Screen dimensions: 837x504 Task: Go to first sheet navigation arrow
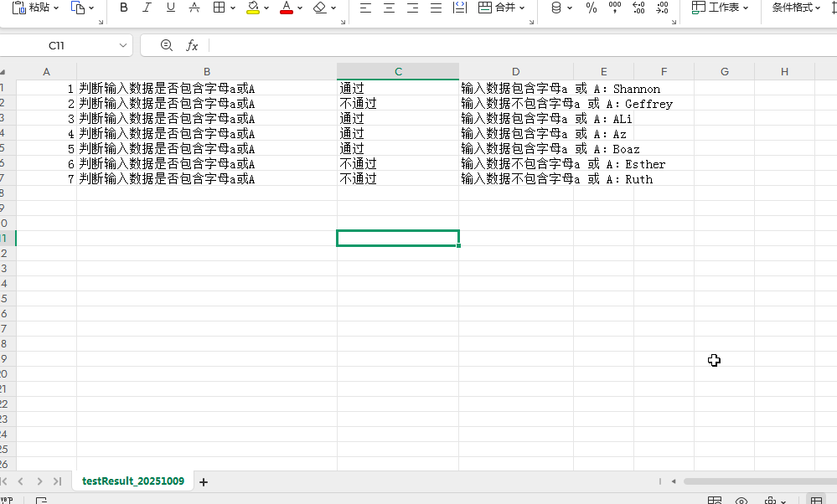pyautogui.click(x=3, y=481)
